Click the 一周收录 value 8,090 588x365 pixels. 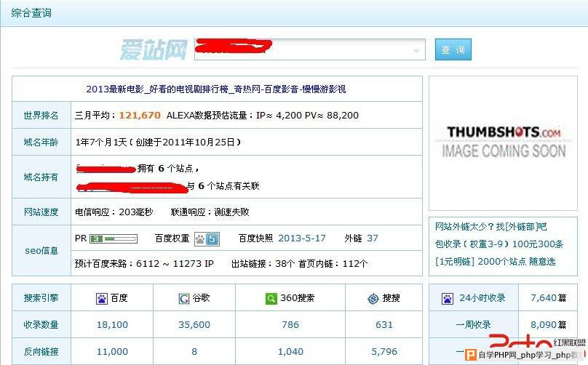(x=544, y=324)
